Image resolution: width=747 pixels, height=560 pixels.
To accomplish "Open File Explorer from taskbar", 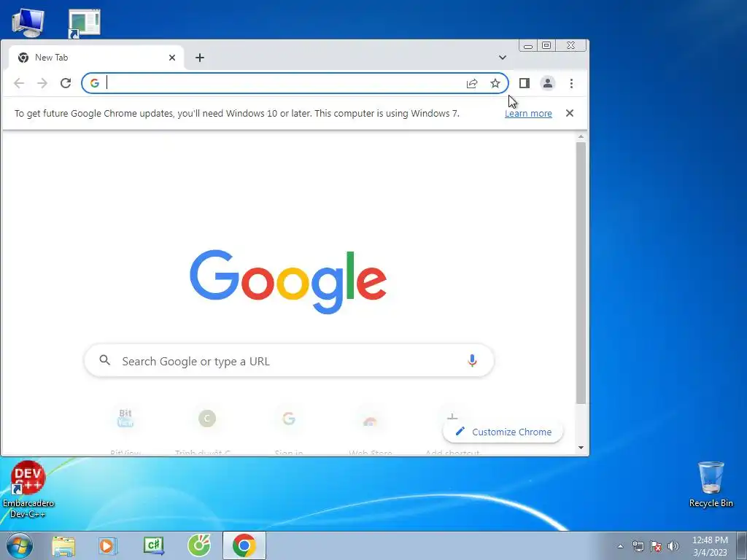I will tap(63, 546).
